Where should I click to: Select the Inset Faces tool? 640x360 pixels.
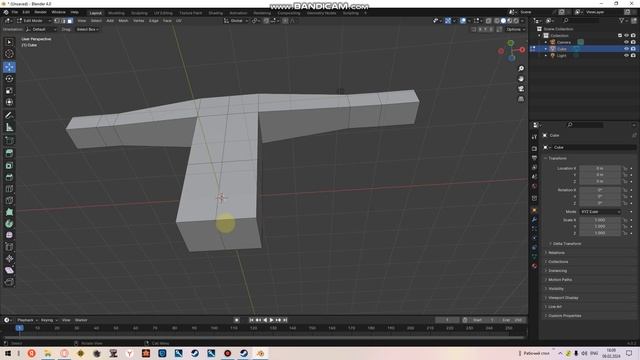point(9,165)
